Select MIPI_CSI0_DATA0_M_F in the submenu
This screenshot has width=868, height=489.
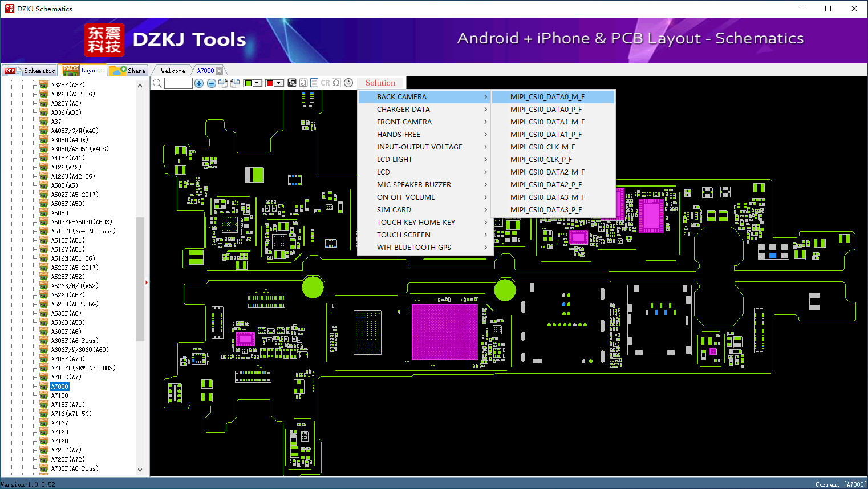point(553,97)
